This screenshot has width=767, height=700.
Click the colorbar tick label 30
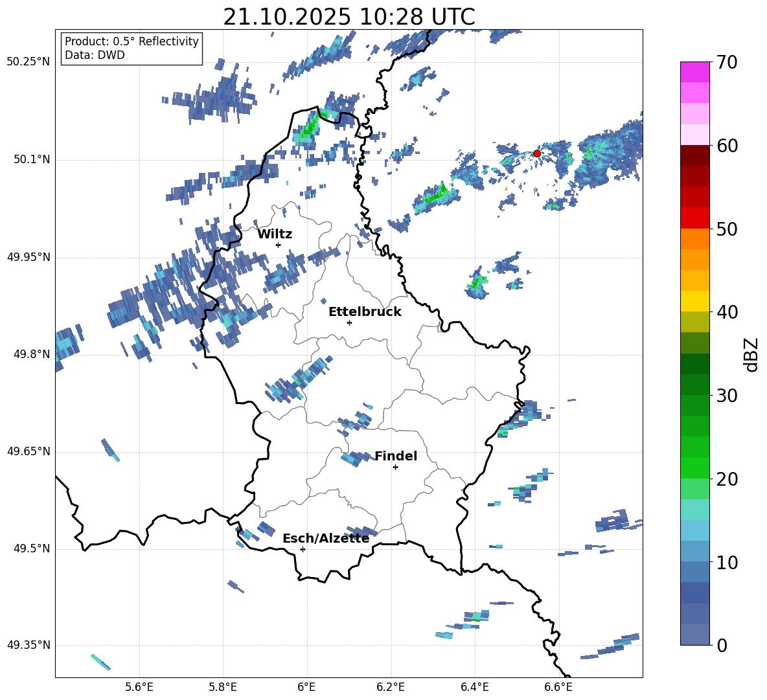727,396
